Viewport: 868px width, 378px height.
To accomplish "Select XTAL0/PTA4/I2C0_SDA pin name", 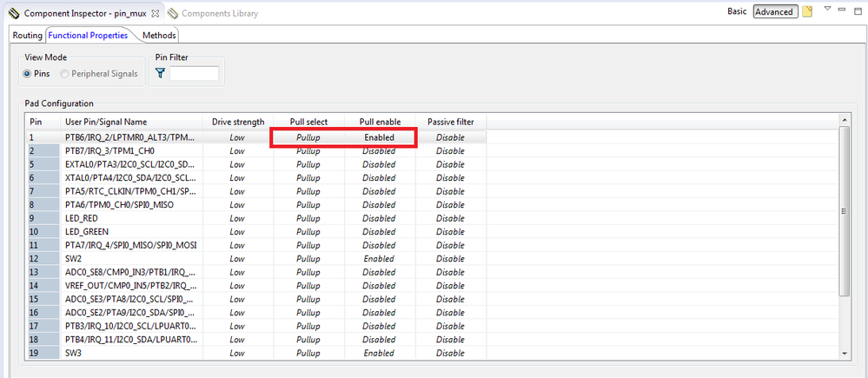I will click(x=130, y=177).
